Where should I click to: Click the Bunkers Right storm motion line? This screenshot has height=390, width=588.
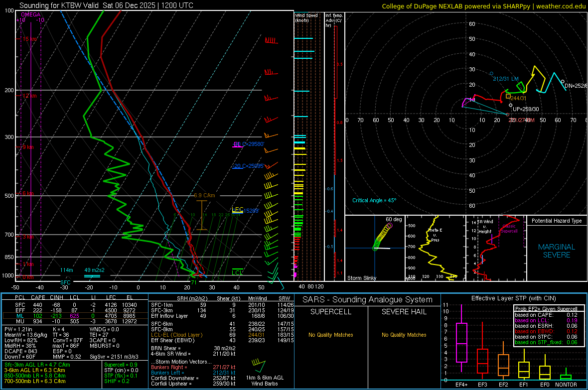coord(193,367)
